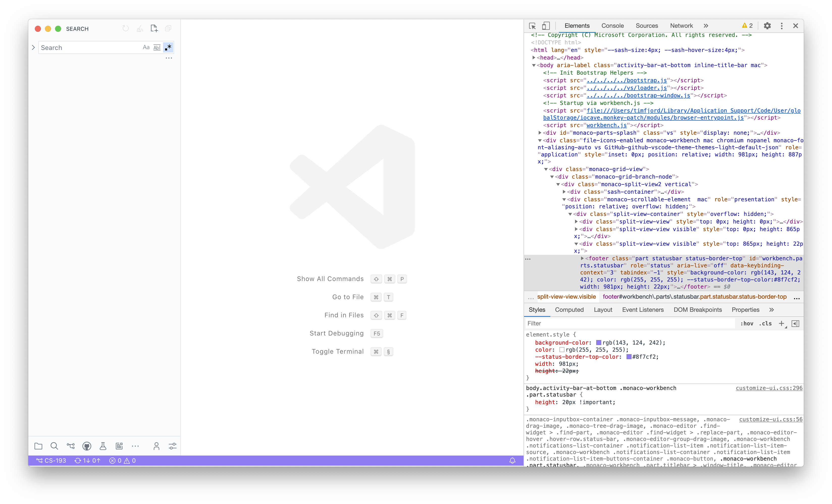This screenshot has width=832, height=504.
Task: Open the GitHub view from the activity bar
Action: coord(87,446)
